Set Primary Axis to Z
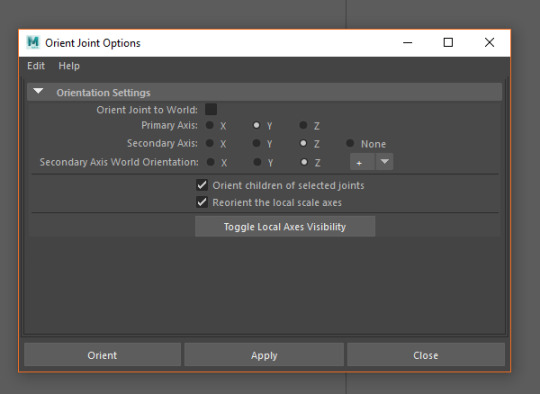Viewport: 540px width, 394px height. point(303,125)
